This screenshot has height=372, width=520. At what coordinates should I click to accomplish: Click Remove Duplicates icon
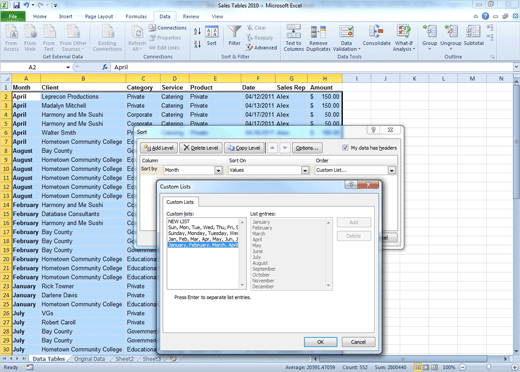pos(318,38)
